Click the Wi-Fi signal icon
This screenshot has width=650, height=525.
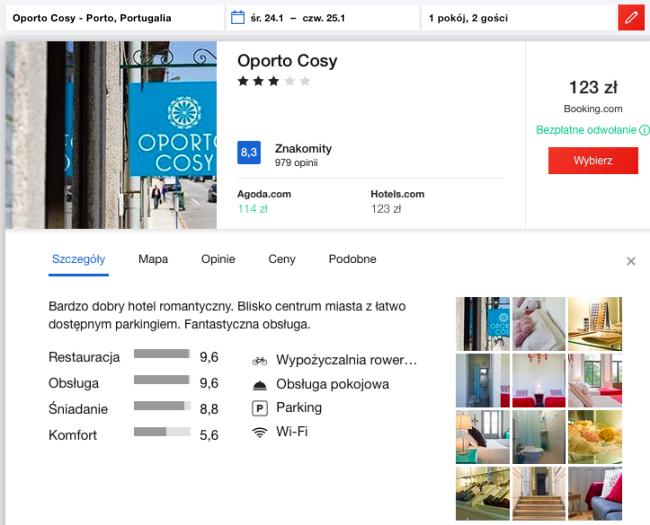click(260, 433)
